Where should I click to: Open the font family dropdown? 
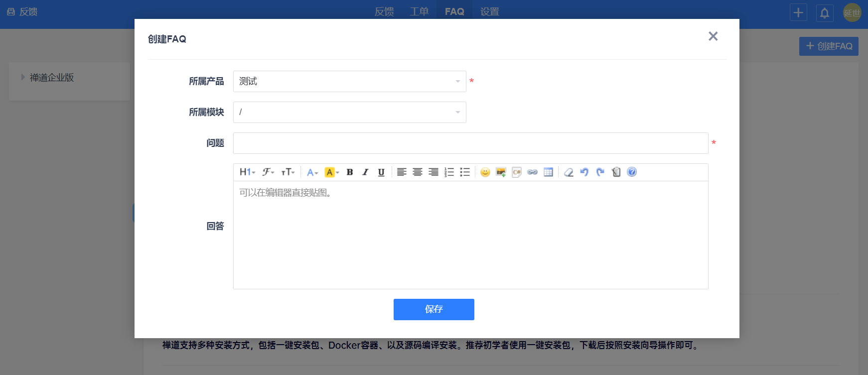pyautogui.click(x=268, y=172)
